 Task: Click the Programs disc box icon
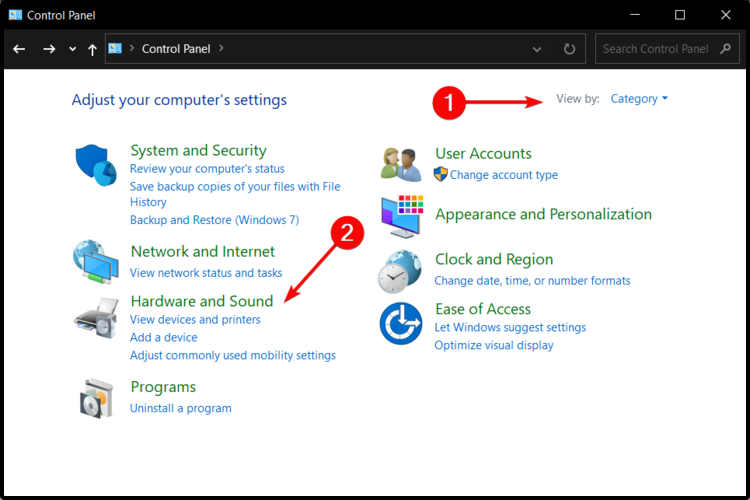(x=96, y=398)
